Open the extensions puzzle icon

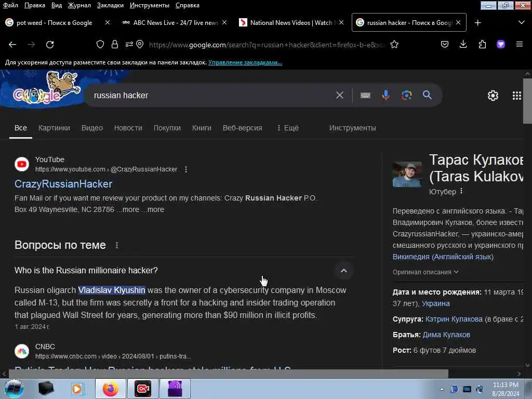tap(482, 45)
